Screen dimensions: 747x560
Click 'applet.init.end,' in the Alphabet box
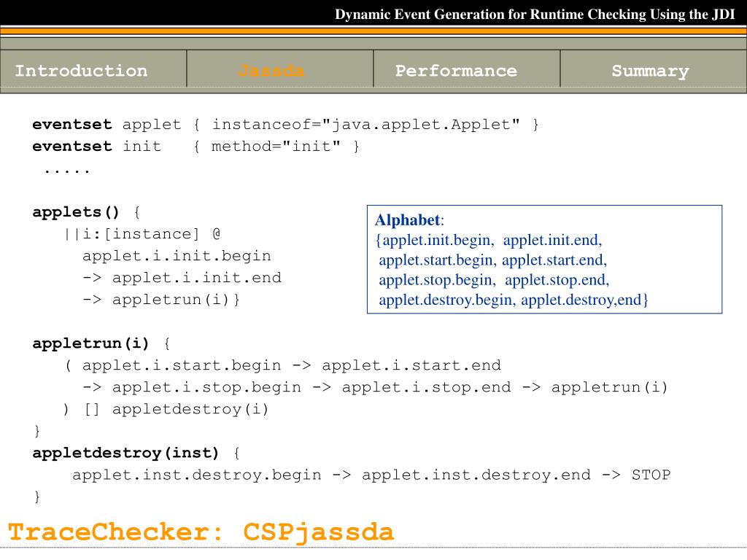click(553, 240)
